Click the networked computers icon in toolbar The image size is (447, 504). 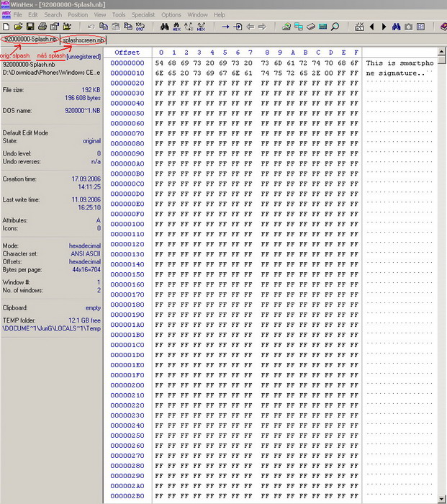click(x=299, y=27)
